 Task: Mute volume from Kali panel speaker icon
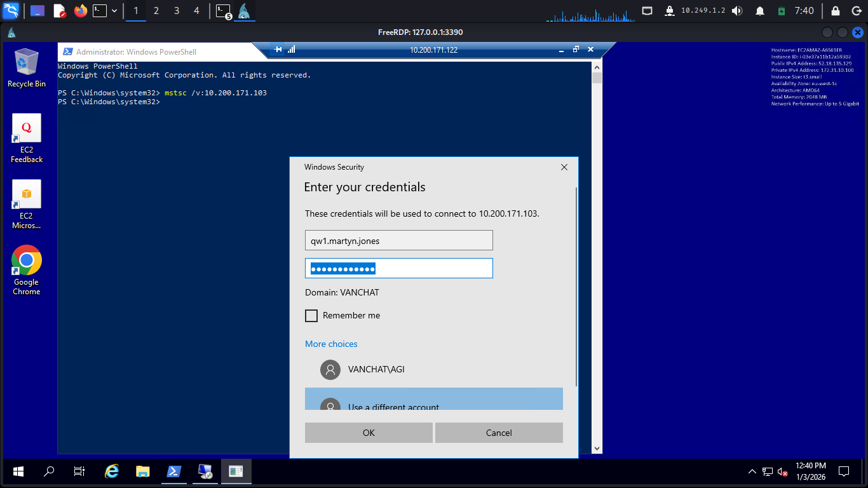coord(737,11)
